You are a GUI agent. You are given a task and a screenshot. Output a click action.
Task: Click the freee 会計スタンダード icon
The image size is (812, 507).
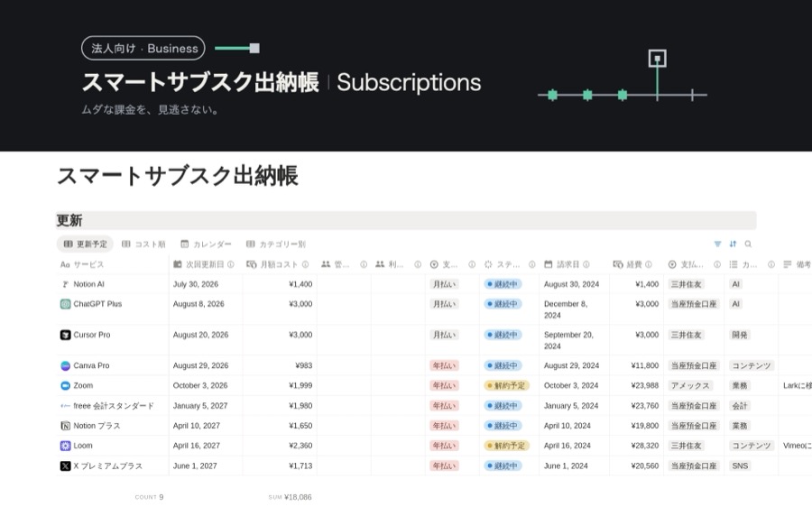coord(65,406)
